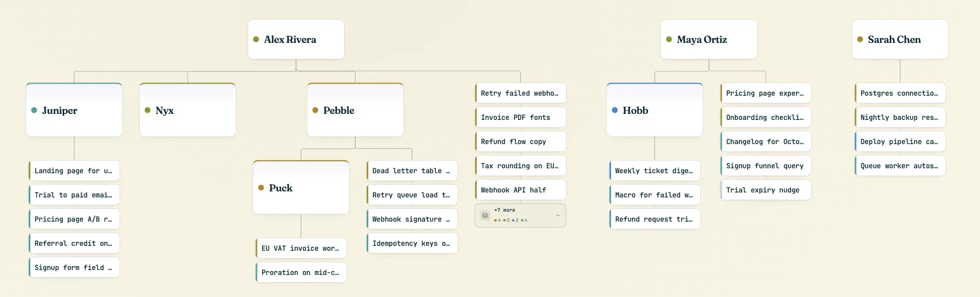Open the 'Tax rounding on EU…' task
This screenshot has width=980, height=297.
coord(520,166)
